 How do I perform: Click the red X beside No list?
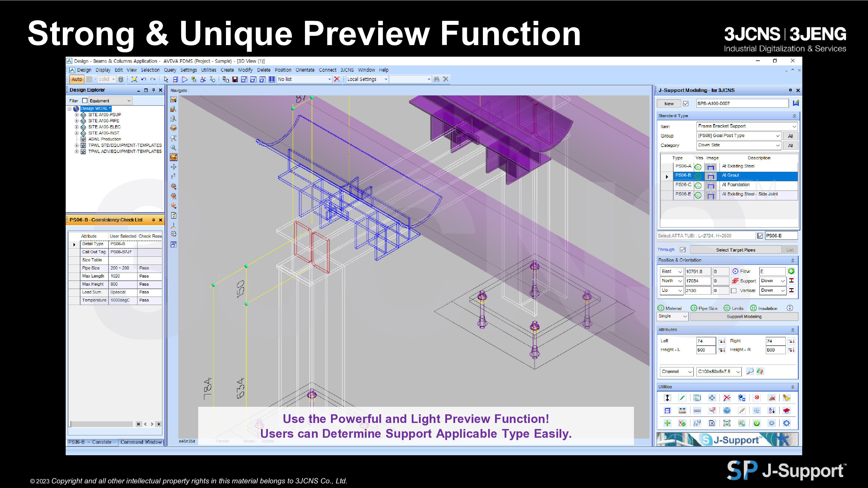coord(336,79)
